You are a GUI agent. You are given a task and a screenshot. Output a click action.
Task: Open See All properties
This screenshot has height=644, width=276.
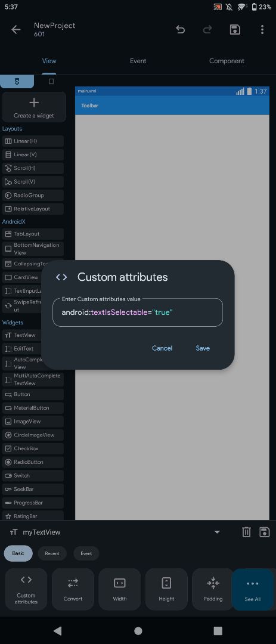(x=252, y=589)
